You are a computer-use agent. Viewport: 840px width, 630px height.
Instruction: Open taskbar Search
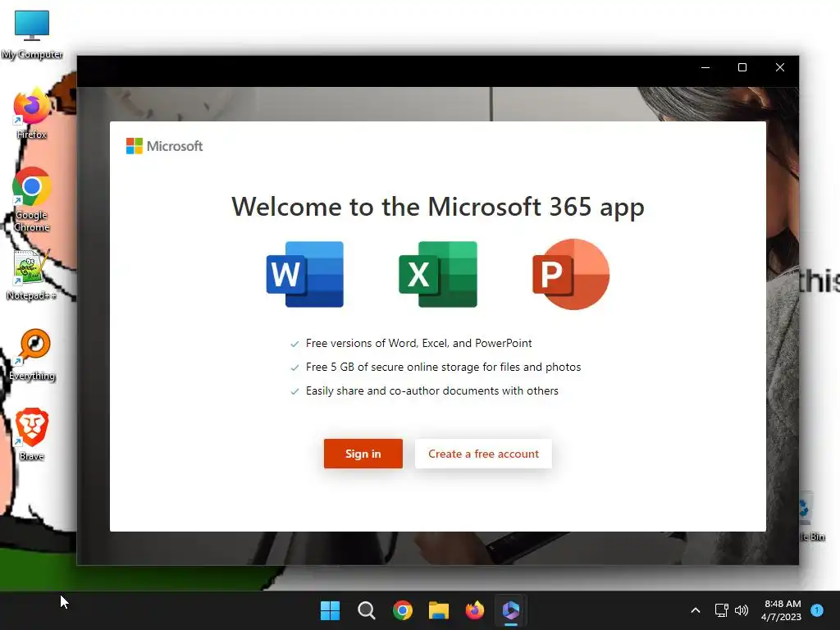(x=367, y=610)
